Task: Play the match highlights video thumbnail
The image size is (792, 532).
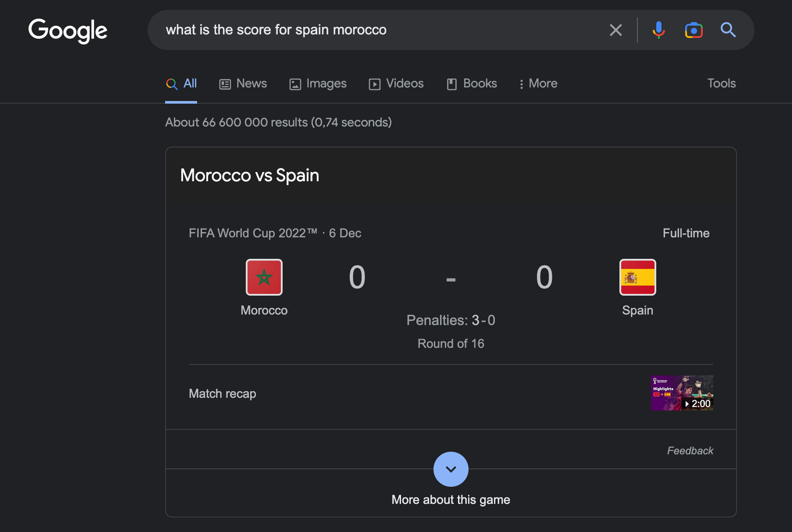Action: click(682, 393)
